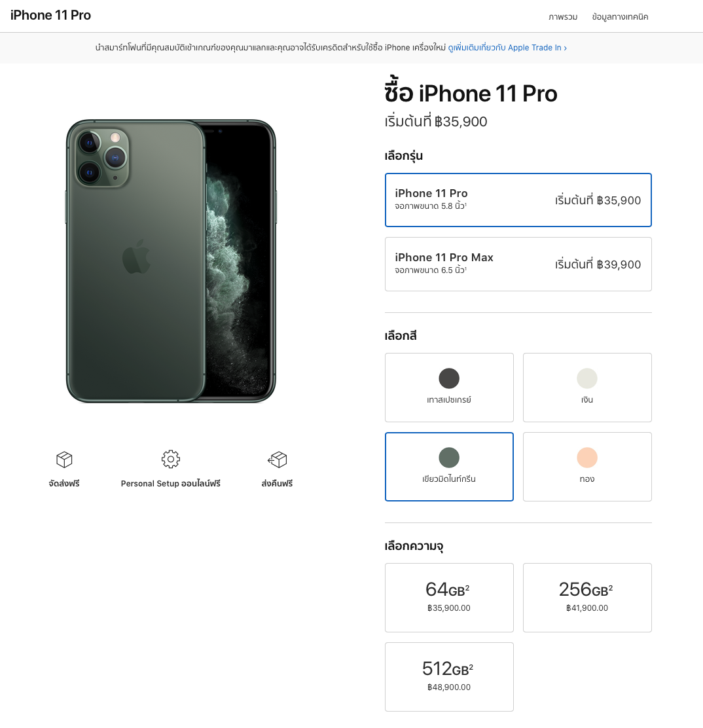The image size is (703, 728).
Task: Click the Gold color circle labeled ทอง
Action: pos(587,457)
